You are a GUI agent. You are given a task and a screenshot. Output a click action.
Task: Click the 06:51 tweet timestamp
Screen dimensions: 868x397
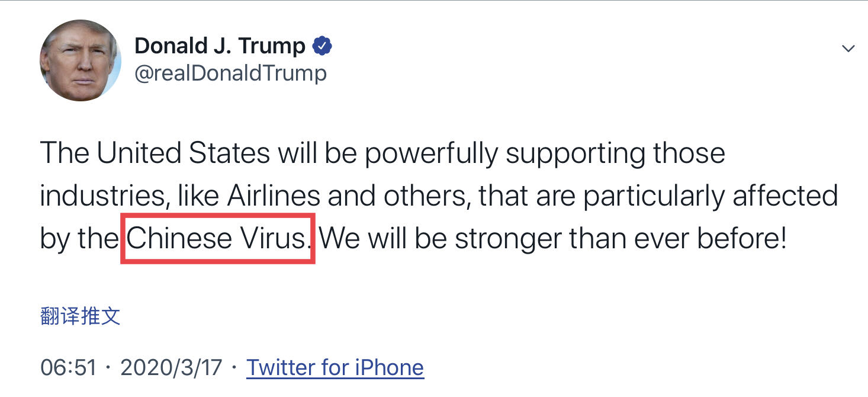coord(68,367)
